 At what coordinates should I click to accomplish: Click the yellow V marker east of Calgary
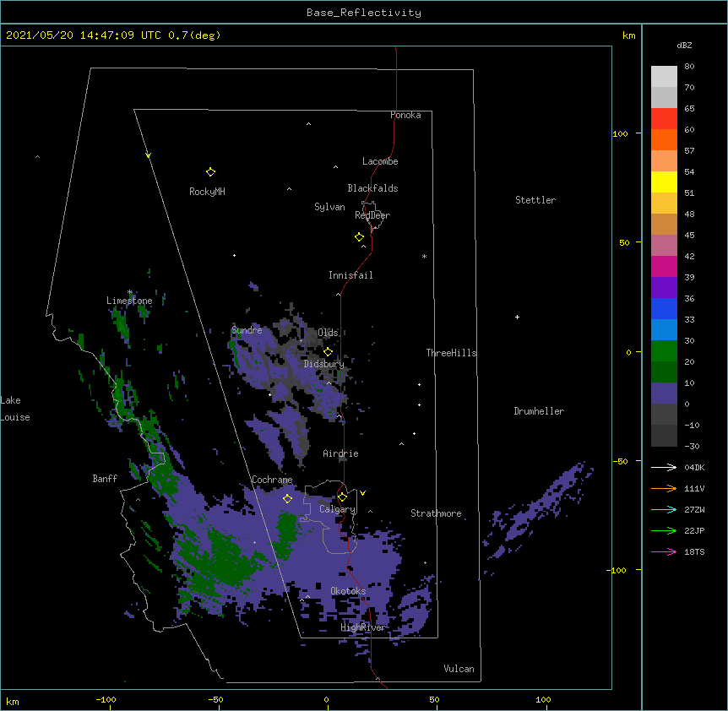(x=362, y=493)
